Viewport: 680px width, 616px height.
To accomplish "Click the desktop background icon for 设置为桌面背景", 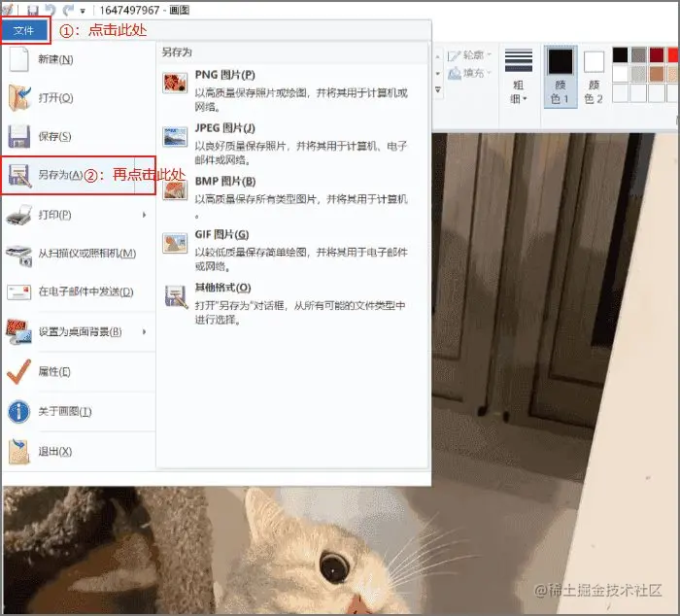I will (x=19, y=331).
